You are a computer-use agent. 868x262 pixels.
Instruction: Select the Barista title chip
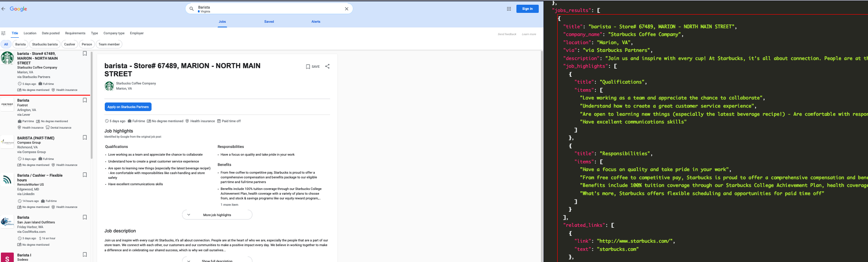coord(21,44)
